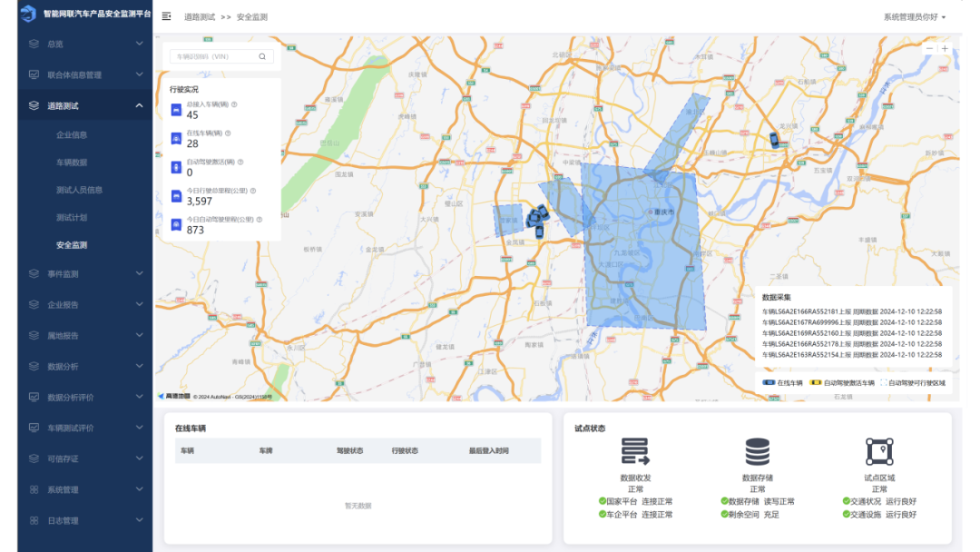Open the 系统管理员你好 user dropdown
The image size is (980, 552).
point(915,17)
